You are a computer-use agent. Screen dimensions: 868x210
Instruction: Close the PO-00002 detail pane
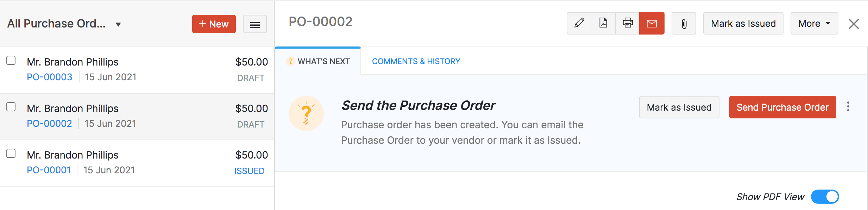point(854,23)
